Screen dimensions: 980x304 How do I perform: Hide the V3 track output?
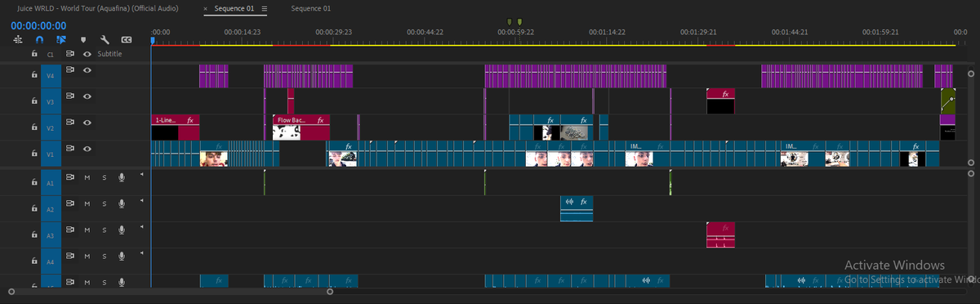(x=87, y=97)
